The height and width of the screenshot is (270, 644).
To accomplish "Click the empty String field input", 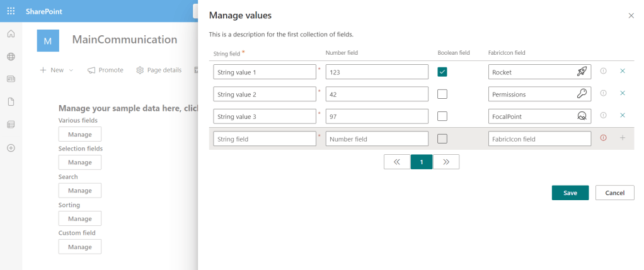I will coord(264,138).
